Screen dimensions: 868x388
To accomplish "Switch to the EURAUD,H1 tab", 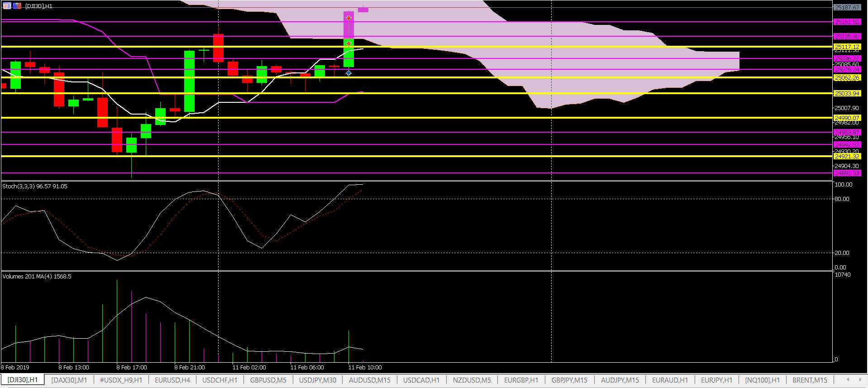I will pyautogui.click(x=670, y=380).
